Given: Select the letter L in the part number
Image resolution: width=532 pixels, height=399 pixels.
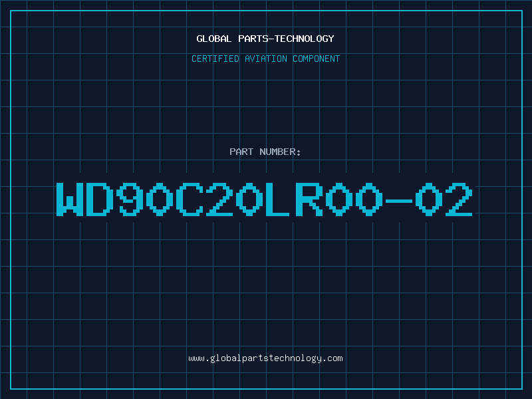Looking at the screenshot, I should coord(278,199).
